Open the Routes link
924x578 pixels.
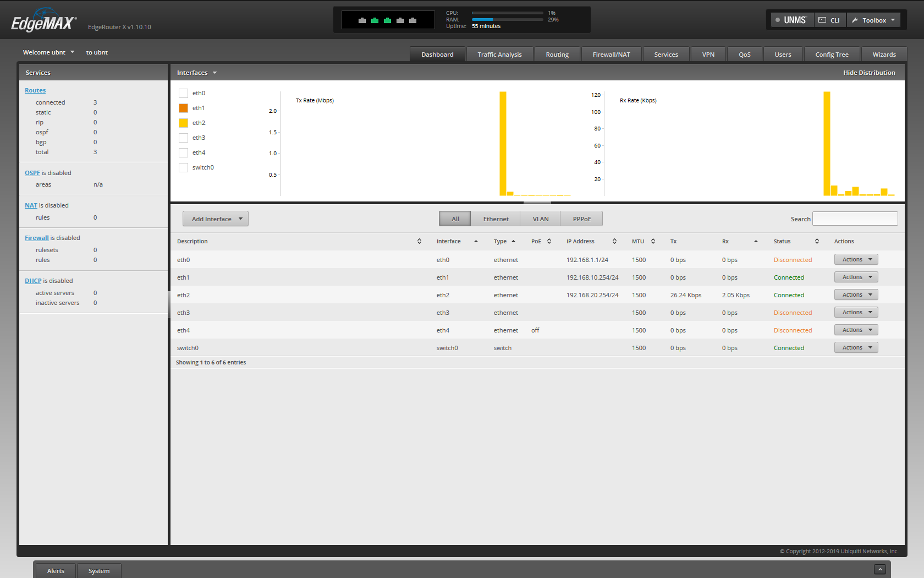[x=35, y=90]
